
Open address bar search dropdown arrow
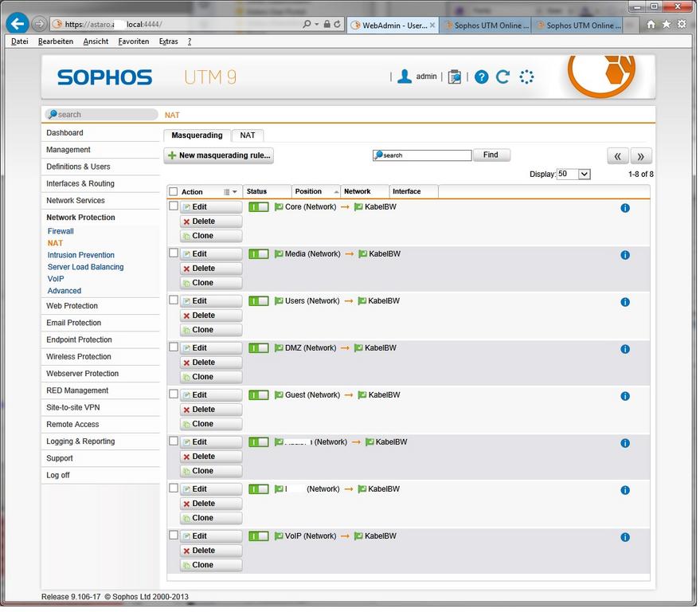(317, 24)
